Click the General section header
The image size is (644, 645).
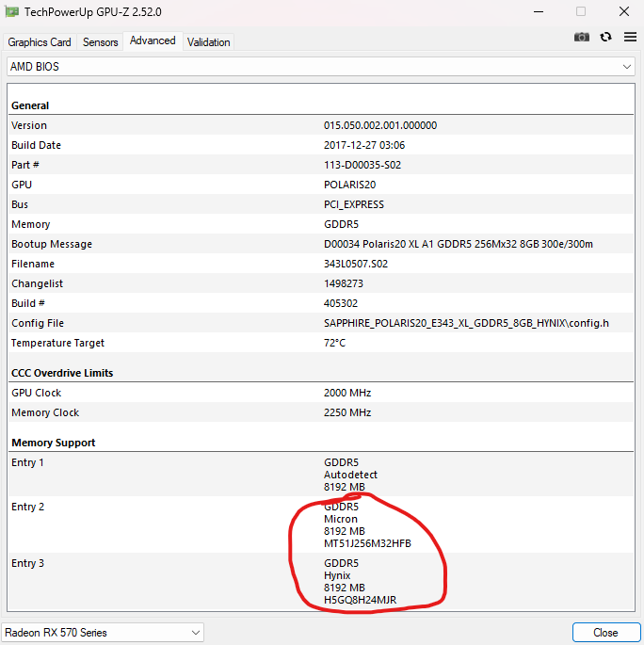[30, 105]
